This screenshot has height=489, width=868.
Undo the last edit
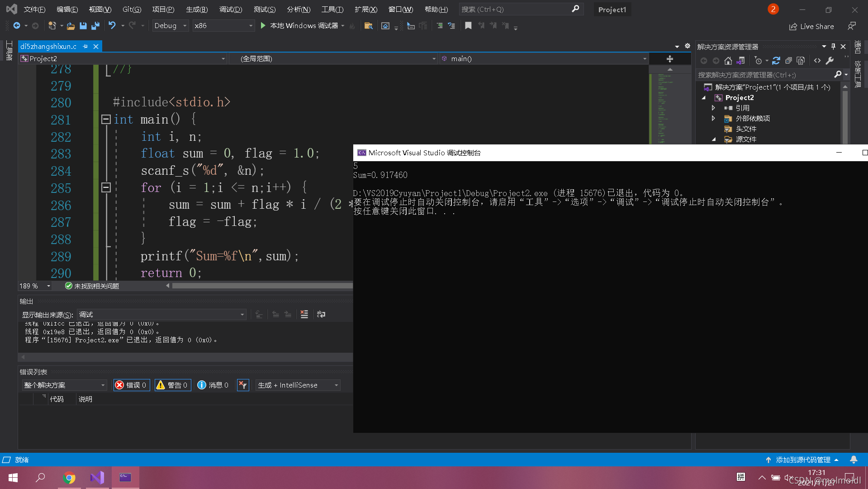tap(112, 26)
